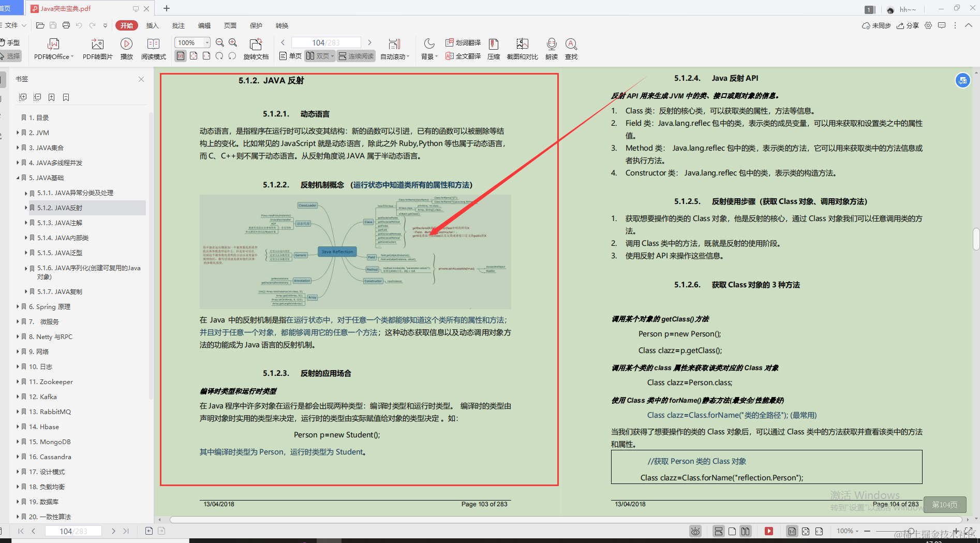Open the zoom percentage dropdown

(206, 42)
